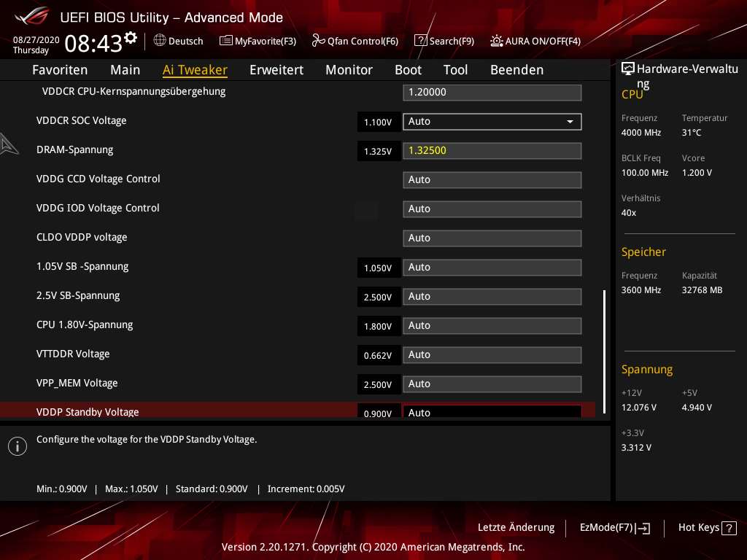Screen dimensions: 747x560
Task: Select 1.05V SB-Spannung Auto field
Action: [492, 268]
